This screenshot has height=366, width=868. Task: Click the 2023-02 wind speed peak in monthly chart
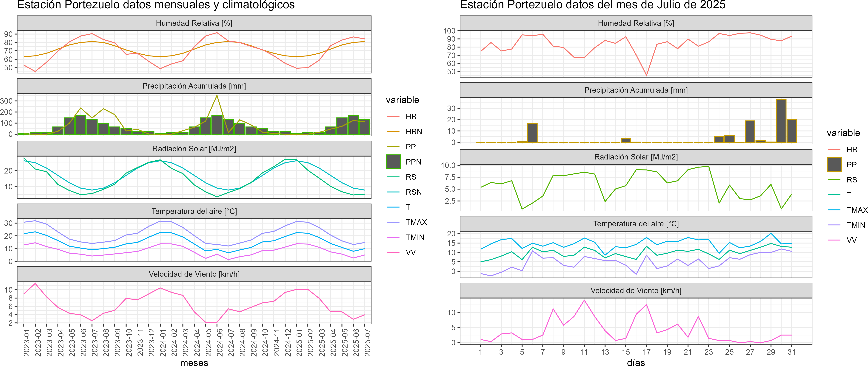[35, 284]
